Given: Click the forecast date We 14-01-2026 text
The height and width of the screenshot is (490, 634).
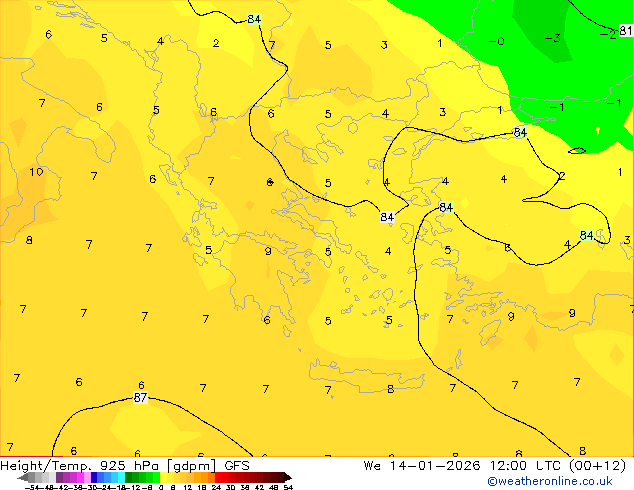Looking at the screenshot, I should coord(422,466).
